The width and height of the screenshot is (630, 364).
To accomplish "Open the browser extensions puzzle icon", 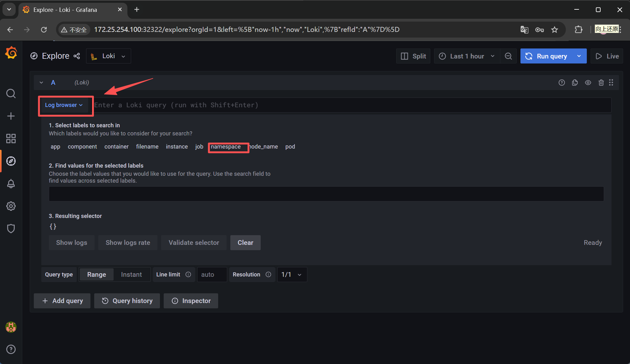I will [x=579, y=29].
